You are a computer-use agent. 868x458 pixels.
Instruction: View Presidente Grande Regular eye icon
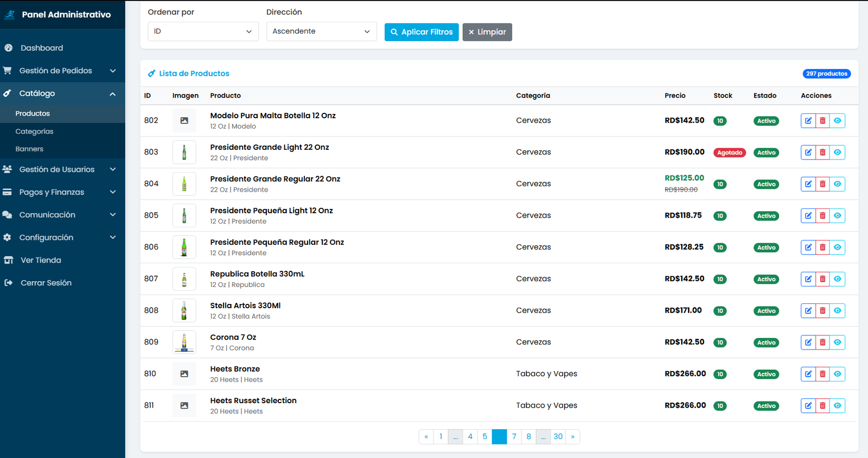tap(838, 184)
